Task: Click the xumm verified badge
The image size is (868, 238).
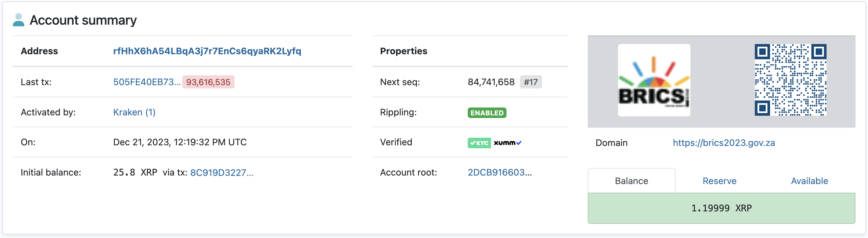Action: (507, 143)
